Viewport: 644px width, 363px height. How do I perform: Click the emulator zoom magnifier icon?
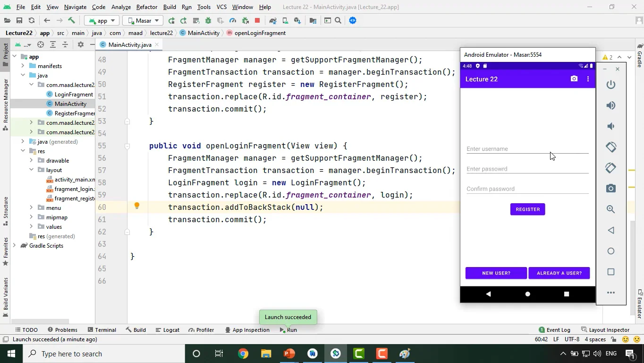click(611, 209)
